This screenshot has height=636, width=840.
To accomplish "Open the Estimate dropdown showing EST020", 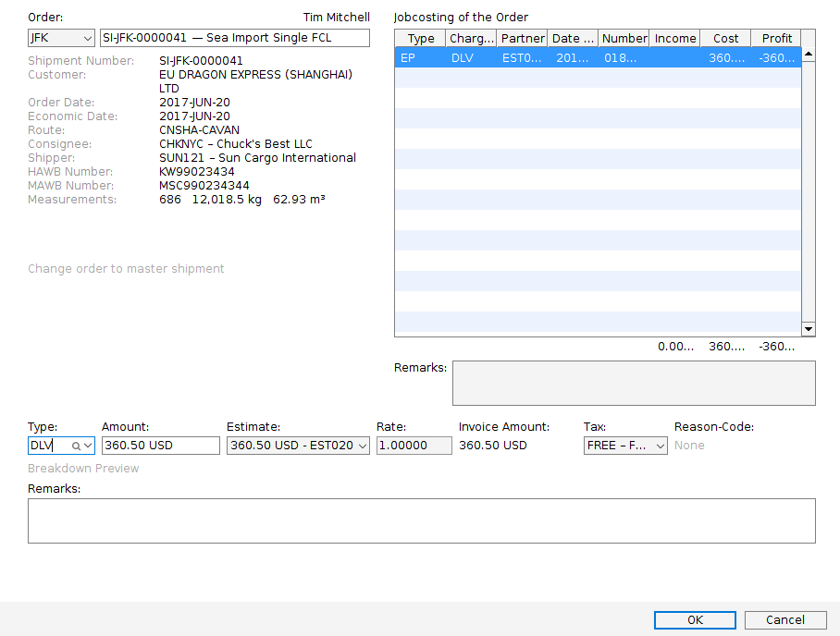I will tap(364, 445).
